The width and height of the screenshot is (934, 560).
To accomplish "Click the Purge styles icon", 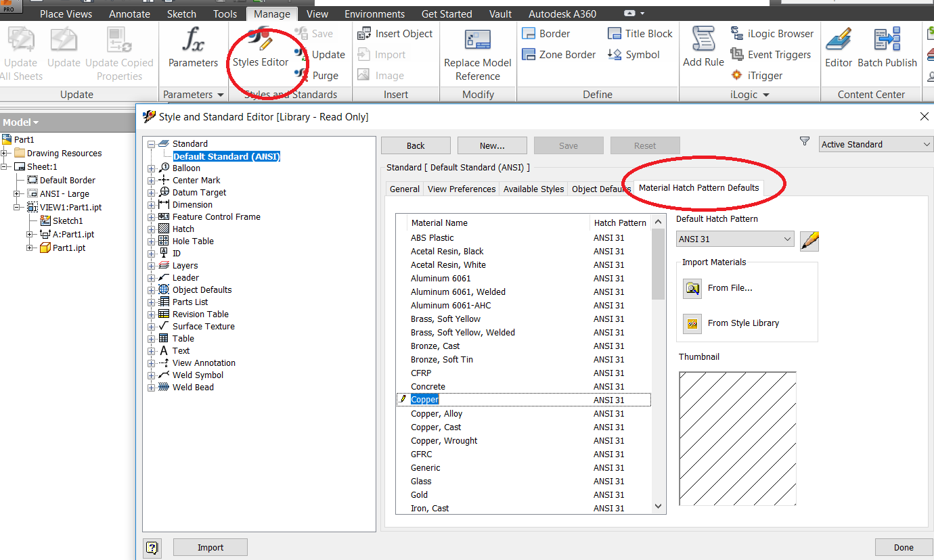I will tap(301, 75).
